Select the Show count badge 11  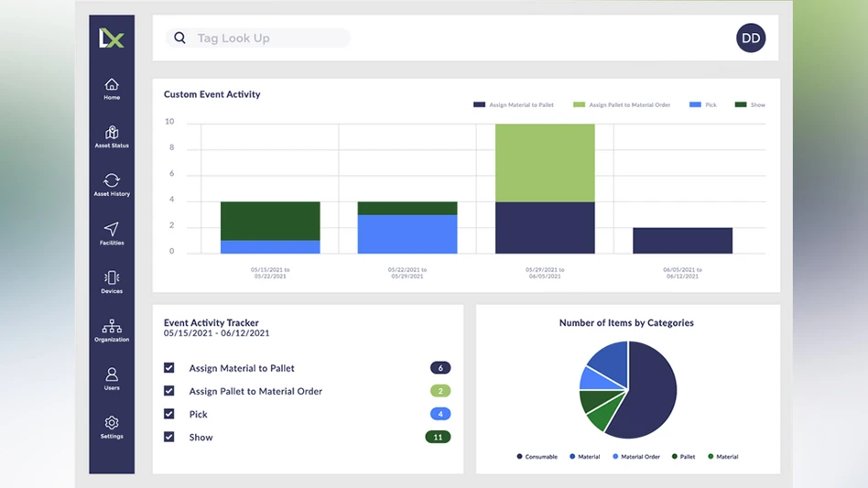click(x=438, y=438)
